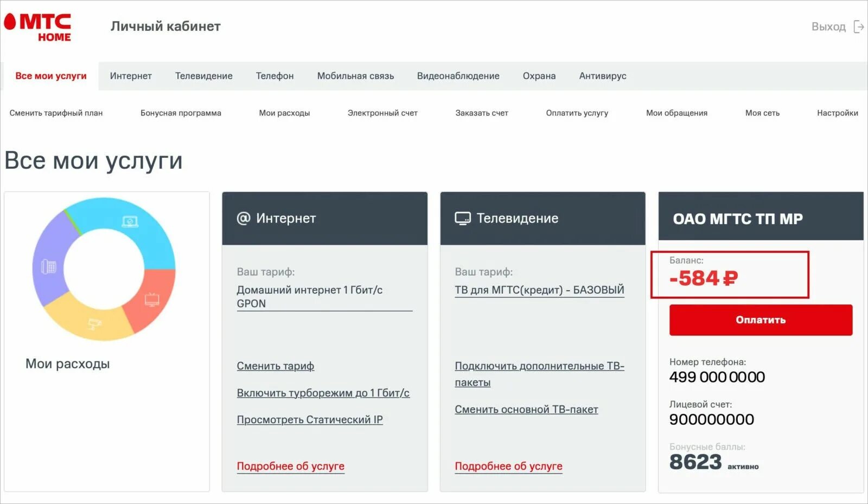Click Подробнее об услуге in the Интернет card

tap(291, 466)
